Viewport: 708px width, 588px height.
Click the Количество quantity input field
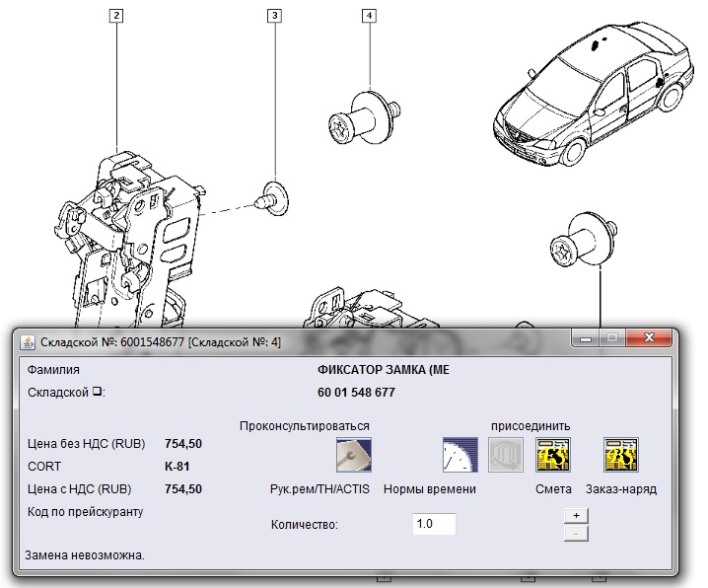434,524
